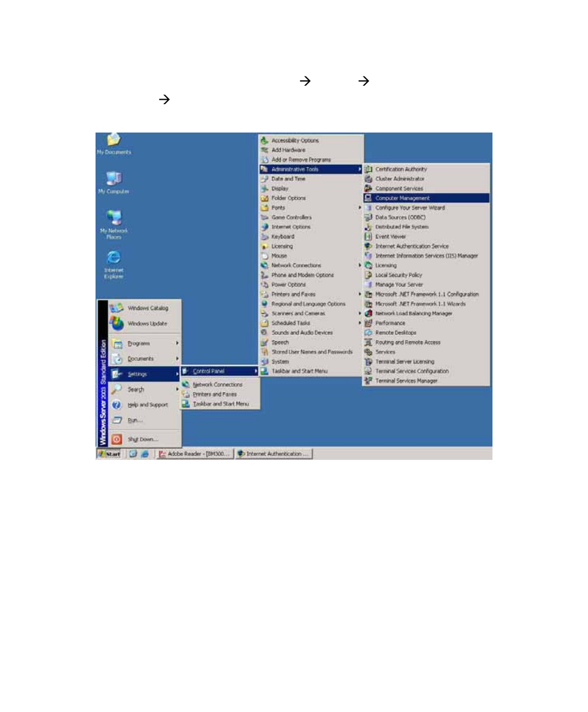This screenshot has height=712, width=588.
Task: Open Configure Your Server Wizard
Action: click(427, 208)
